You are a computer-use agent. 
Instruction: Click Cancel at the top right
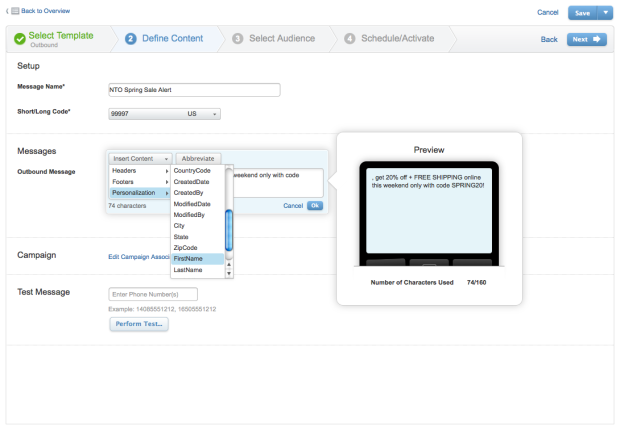point(547,12)
